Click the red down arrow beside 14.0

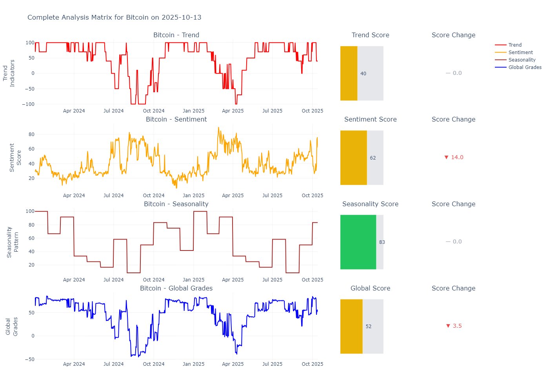[x=446, y=157]
